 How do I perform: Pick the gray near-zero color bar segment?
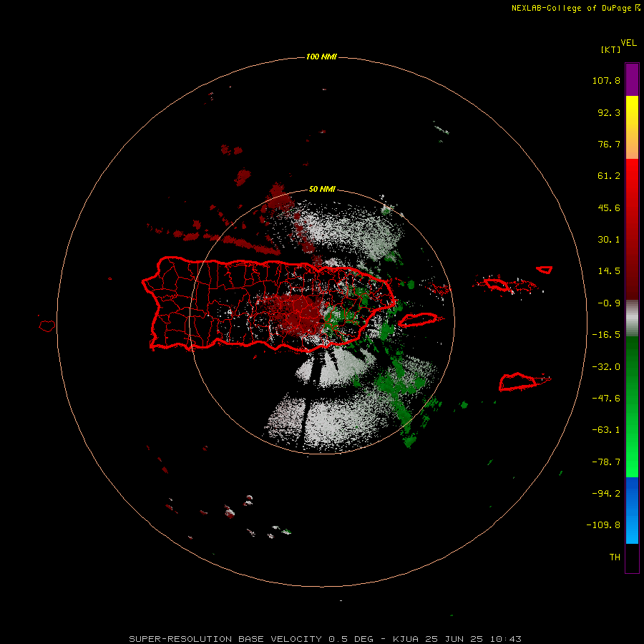(632, 318)
